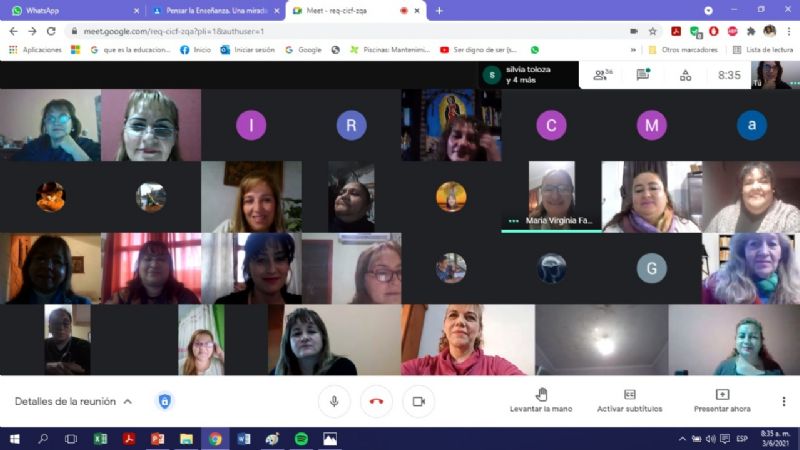The image size is (800, 450).
Task: Open Word from the taskbar
Action: coord(243,439)
